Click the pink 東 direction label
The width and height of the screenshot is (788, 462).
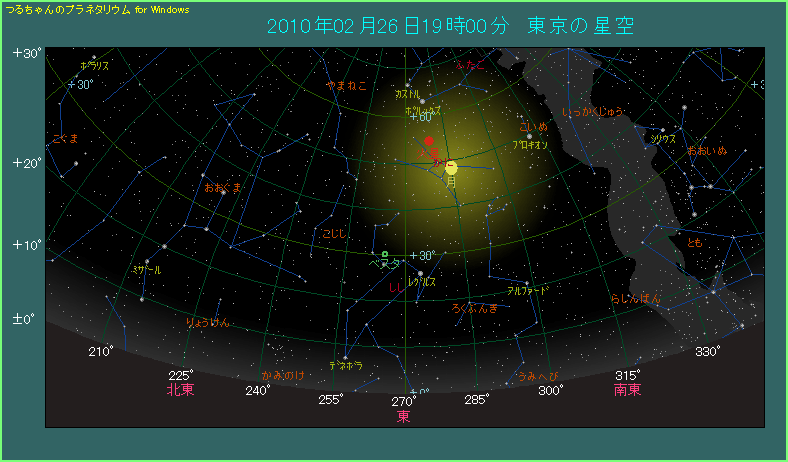coord(403,416)
